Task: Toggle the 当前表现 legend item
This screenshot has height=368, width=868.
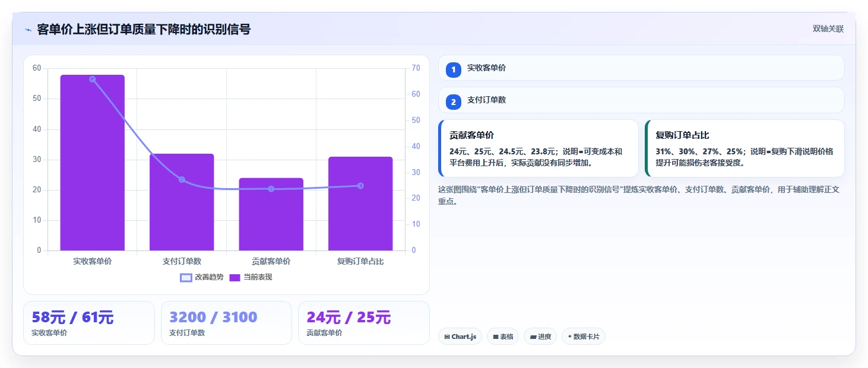Action: (251, 277)
